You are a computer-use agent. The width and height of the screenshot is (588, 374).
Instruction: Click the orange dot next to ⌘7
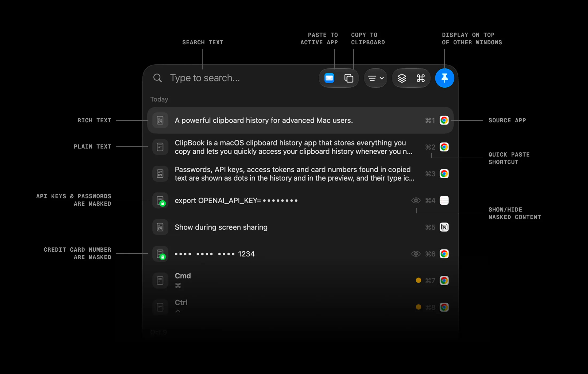click(x=418, y=280)
